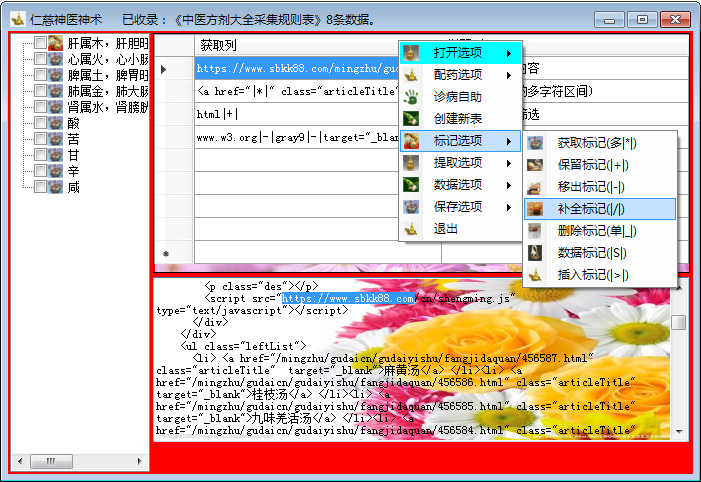
Task: Click the HTML pane scroll-down arrow
Action: (x=679, y=431)
